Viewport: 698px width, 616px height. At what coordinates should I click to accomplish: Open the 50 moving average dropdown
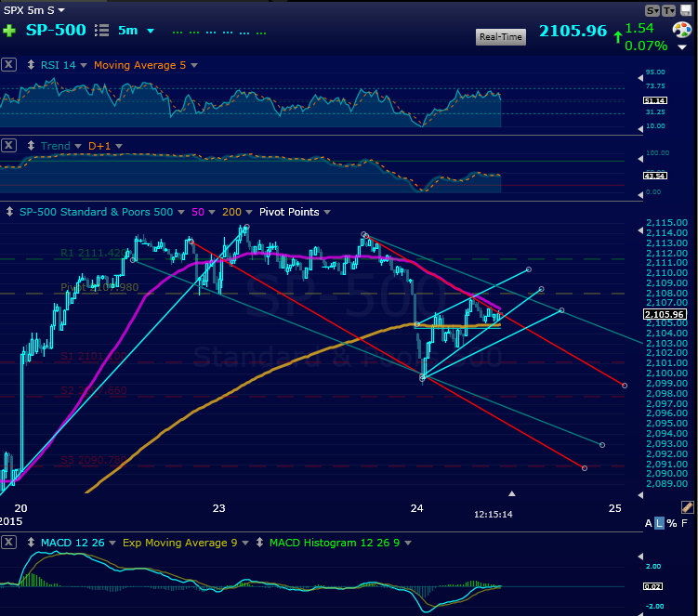coord(212,213)
